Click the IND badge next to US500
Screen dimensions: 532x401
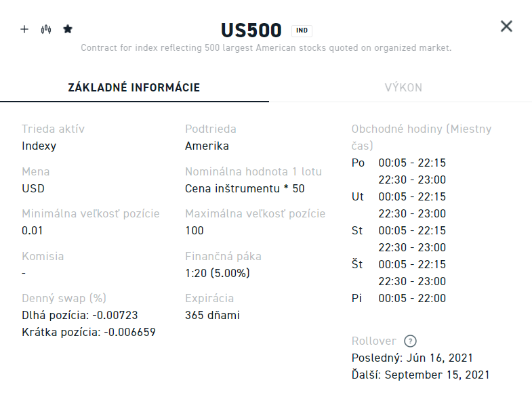tap(302, 30)
